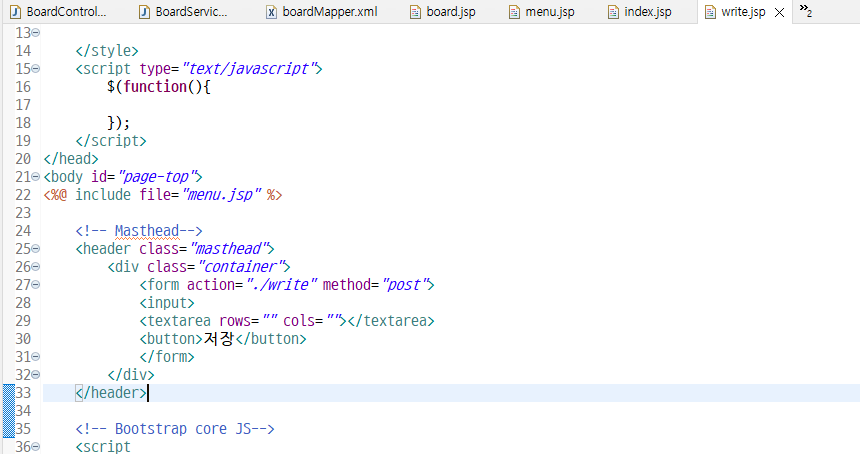This screenshot has width=860, height=454.
Task: Click JSP file icon on write.jsp tab
Action: tap(710, 12)
